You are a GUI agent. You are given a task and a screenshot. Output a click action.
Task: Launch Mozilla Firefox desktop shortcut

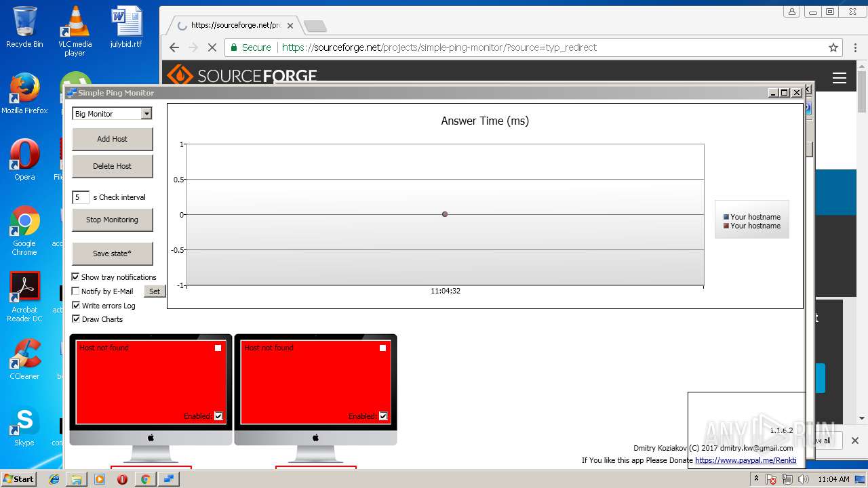tap(24, 94)
